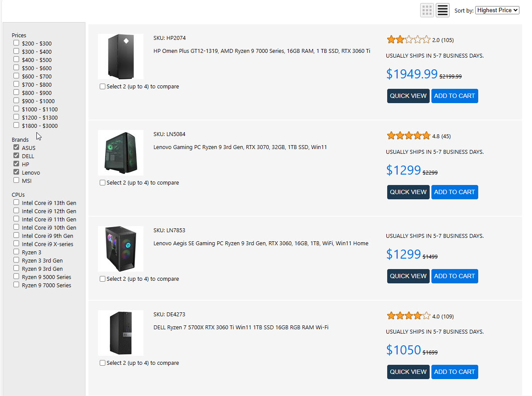Click the Lenovo Gaming PC RTX 3070 image

pos(121,153)
